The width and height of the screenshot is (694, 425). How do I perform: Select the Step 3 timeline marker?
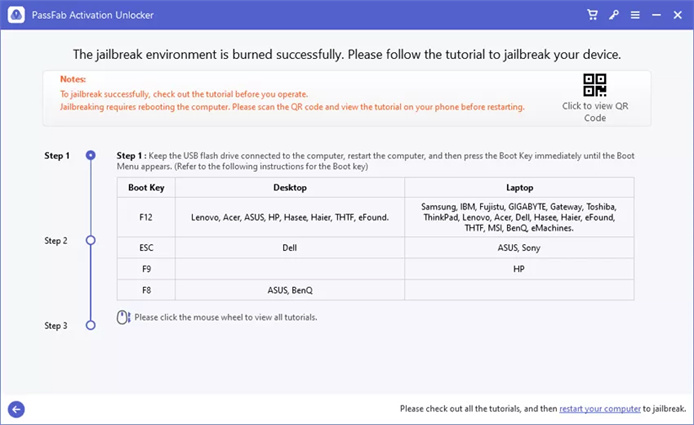91,325
